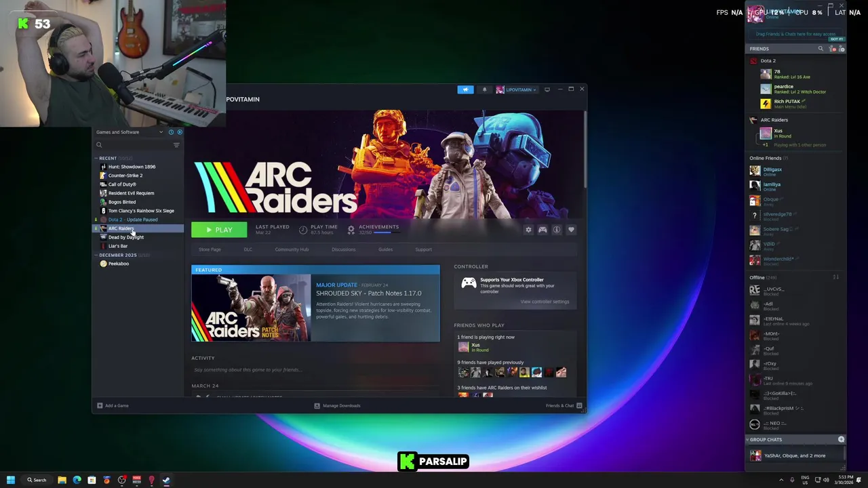The height and width of the screenshot is (488, 868).
Task: Select Counter-Strike 2 in library list
Action: (x=125, y=176)
